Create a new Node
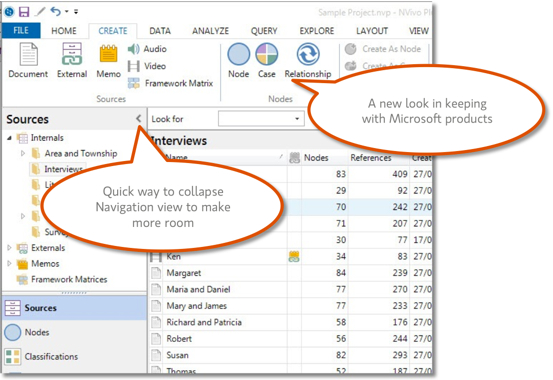This screenshot has width=553, height=380. 239,60
